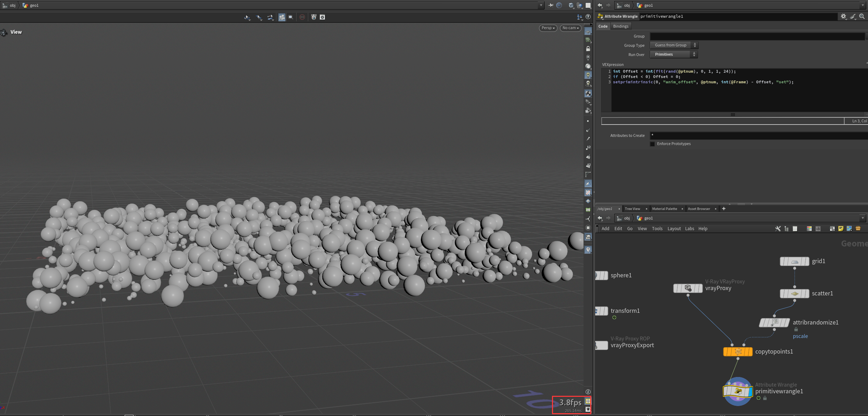Image resolution: width=868 pixels, height=416 pixels.
Task: Toggle snapshot/map pin icon in right toolbar
Action: pos(588,250)
